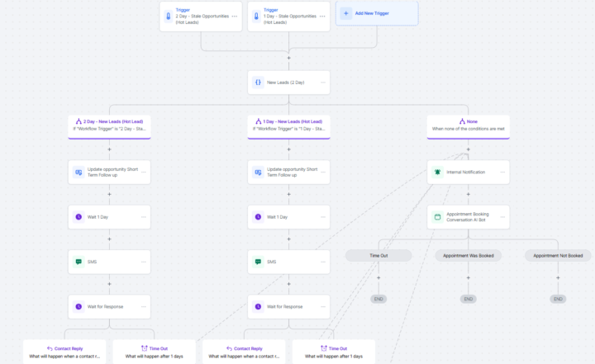Click the plus icon in Add New Trigger
The image size is (595, 364).
pyautogui.click(x=345, y=13)
